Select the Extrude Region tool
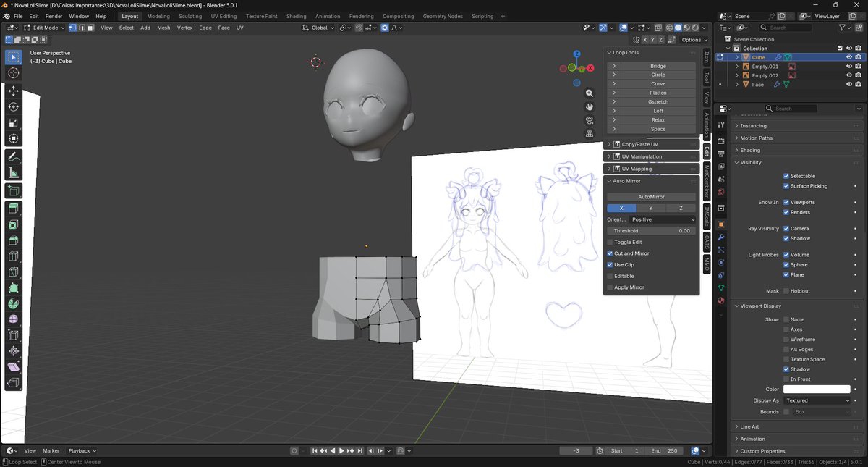The width and height of the screenshot is (868, 467). [14, 209]
